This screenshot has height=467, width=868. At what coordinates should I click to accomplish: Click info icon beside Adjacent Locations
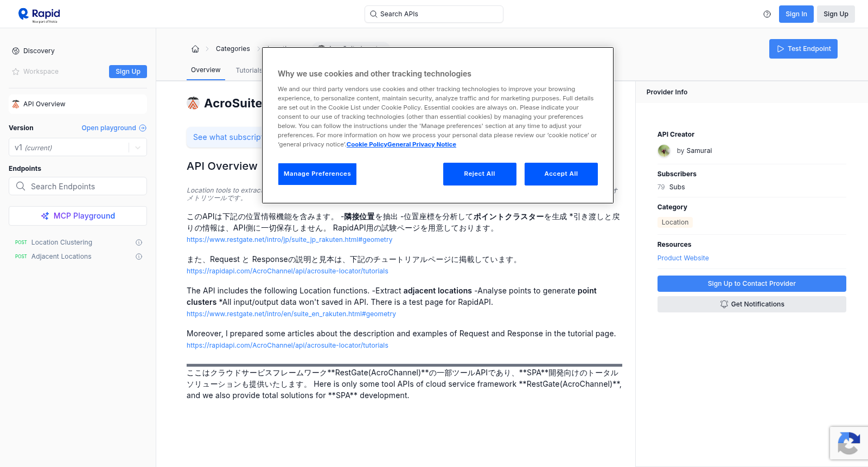click(139, 257)
